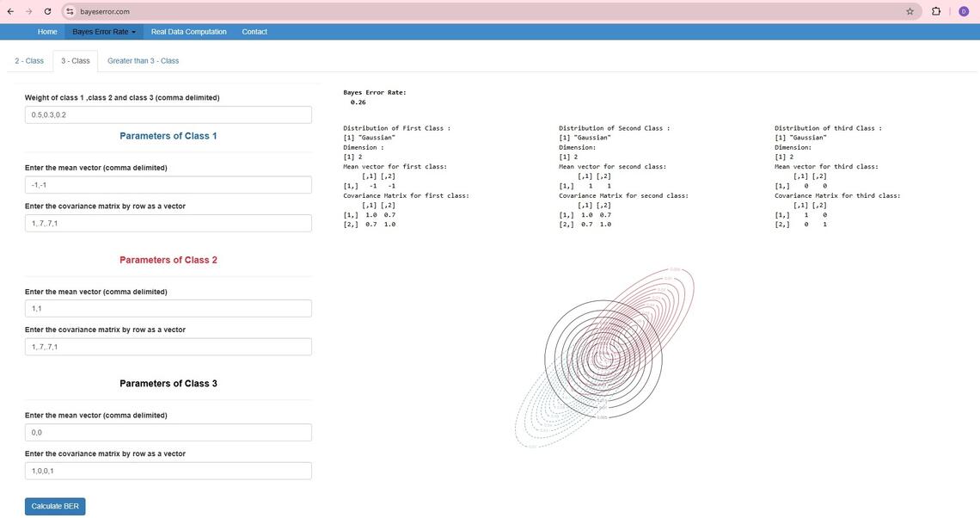Go to Real Data Computation page
Viewport: 980px width, 518px height.
pos(188,32)
